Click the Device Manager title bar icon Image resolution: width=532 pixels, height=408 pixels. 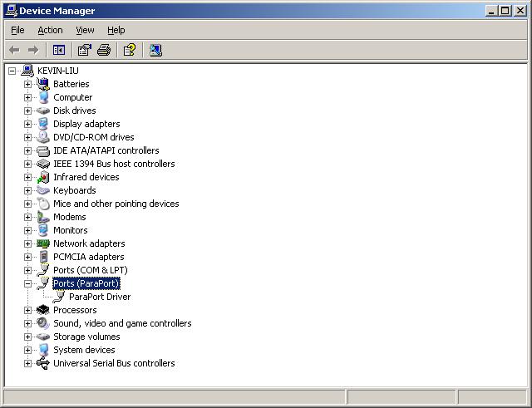(11, 11)
